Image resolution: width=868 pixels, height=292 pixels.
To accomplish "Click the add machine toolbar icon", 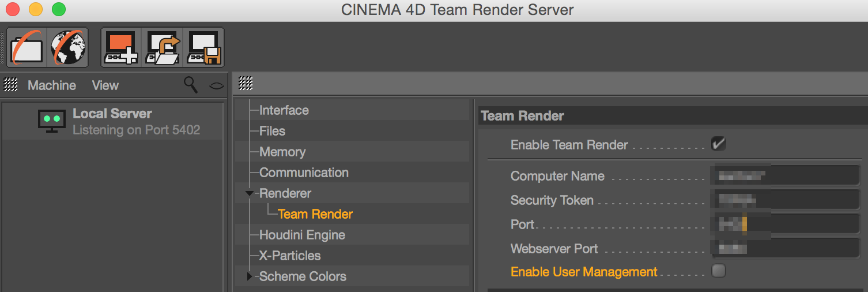I will [121, 47].
